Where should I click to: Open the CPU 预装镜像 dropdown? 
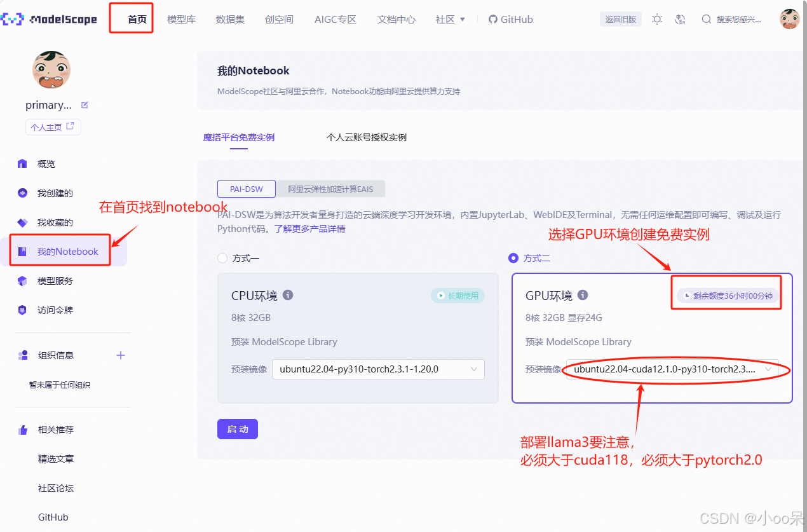click(x=378, y=369)
